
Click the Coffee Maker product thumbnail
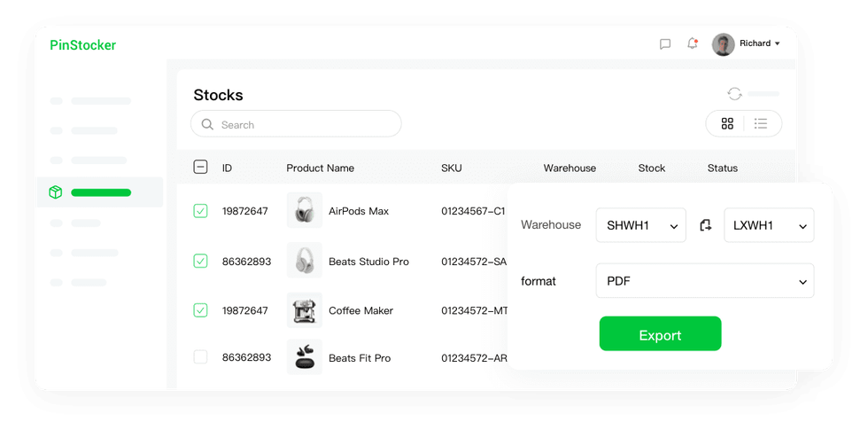(305, 310)
